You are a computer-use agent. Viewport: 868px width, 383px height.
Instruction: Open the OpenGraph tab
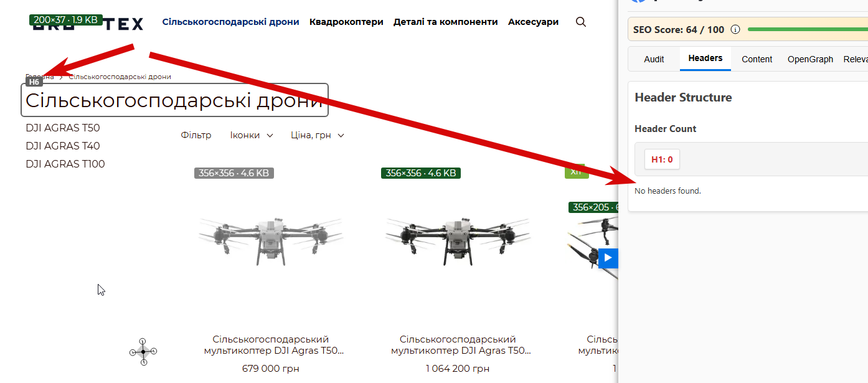(810, 59)
